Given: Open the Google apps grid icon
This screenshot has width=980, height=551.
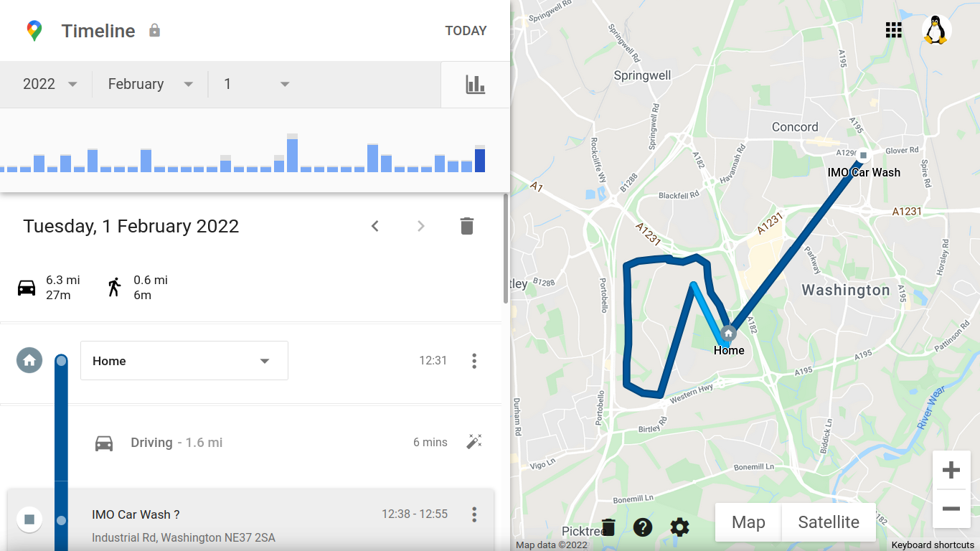Looking at the screenshot, I should [893, 29].
